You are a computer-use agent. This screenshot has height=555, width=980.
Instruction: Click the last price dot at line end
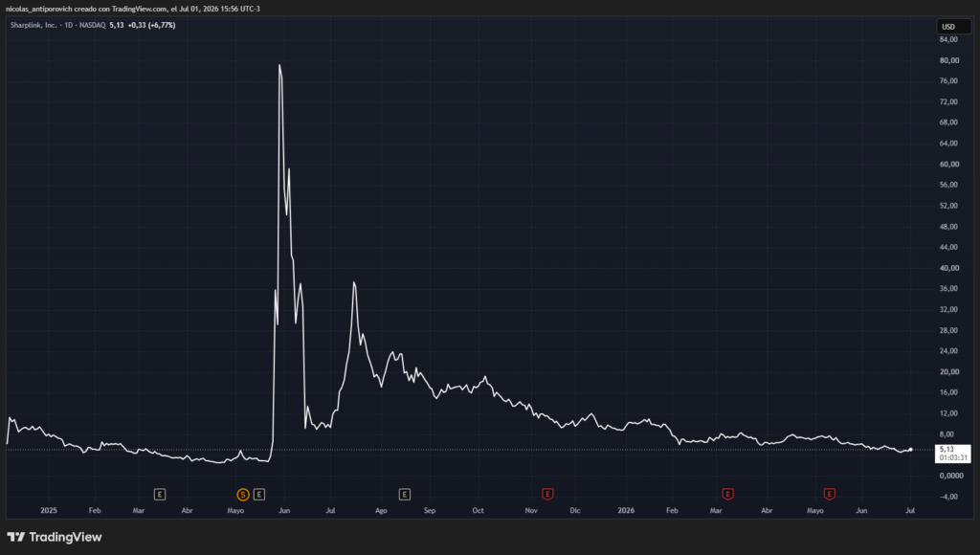[x=911, y=450]
